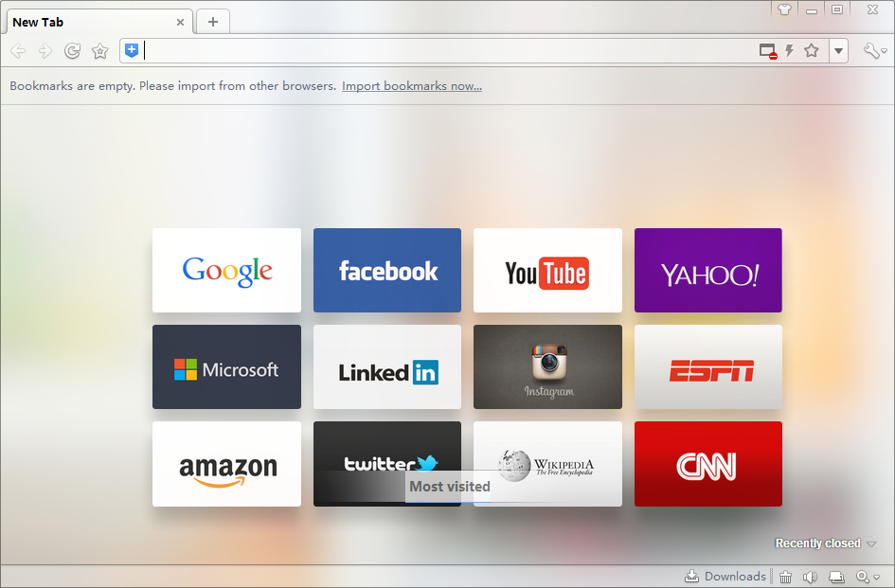Click the trash can icon in status bar

click(x=786, y=577)
